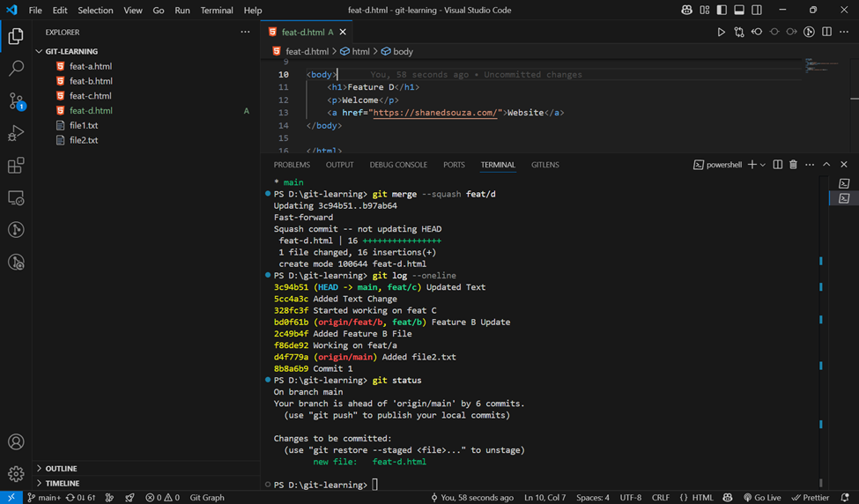Switch to the PROBLEMS panel tab
The height and width of the screenshot is (504, 859).
click(x=292, y=165)
